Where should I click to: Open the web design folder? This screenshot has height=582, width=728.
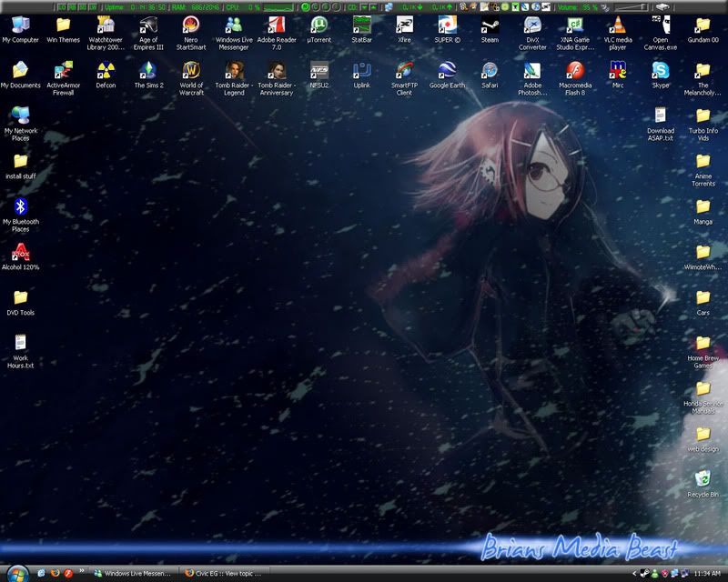(x=703, y=439)
